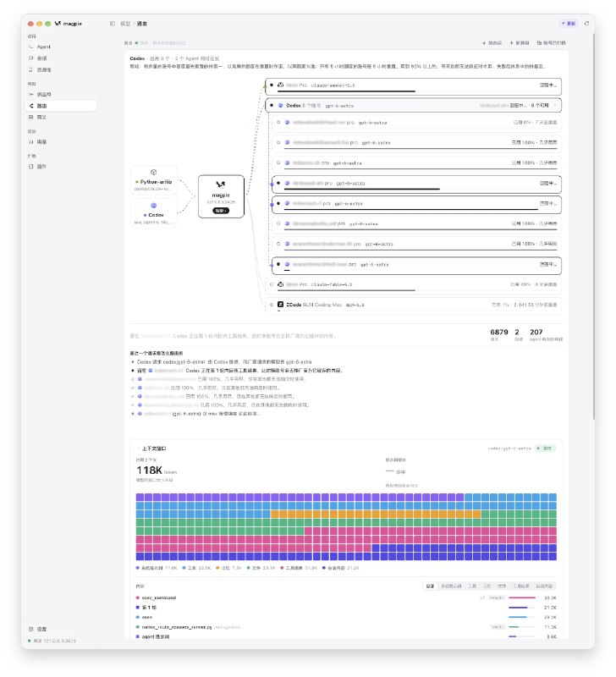The image size is (616, 677).
Task: Click the rightmost account toolbar button above card
Action: (551, 43)
